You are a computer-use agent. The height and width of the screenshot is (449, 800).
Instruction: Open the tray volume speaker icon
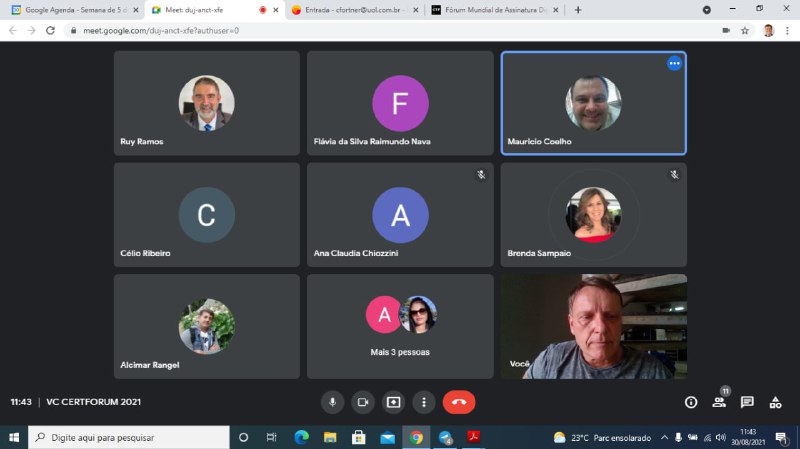click(721, 437)
